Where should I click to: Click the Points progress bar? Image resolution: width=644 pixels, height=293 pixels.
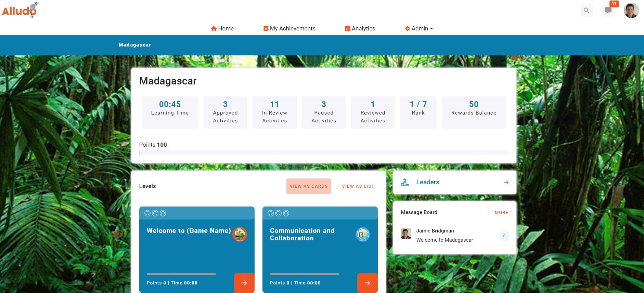(x=324, y=152)
